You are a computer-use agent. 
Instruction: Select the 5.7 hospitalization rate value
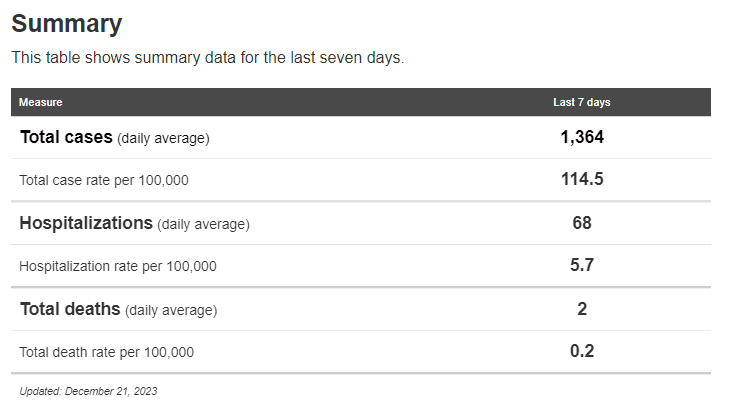pos(582,266)
